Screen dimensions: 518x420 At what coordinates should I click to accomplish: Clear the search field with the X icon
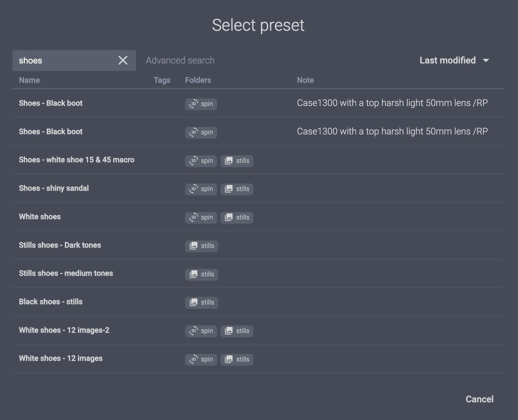point(123,60)
